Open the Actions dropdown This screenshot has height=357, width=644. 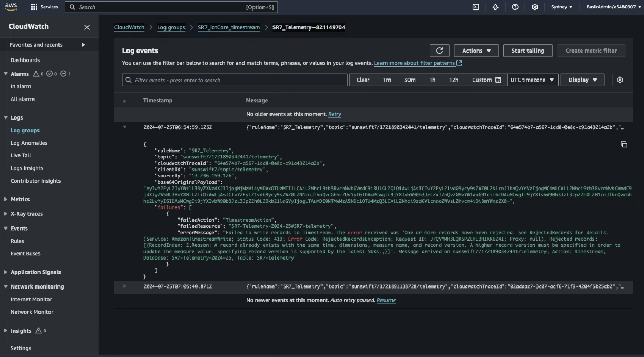476,51
